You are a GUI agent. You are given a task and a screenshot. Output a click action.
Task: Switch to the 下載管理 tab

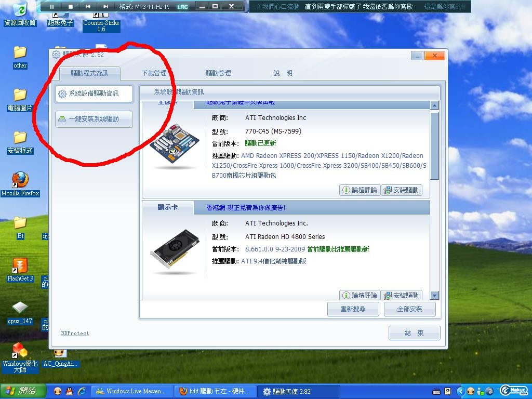pos(154,73)
